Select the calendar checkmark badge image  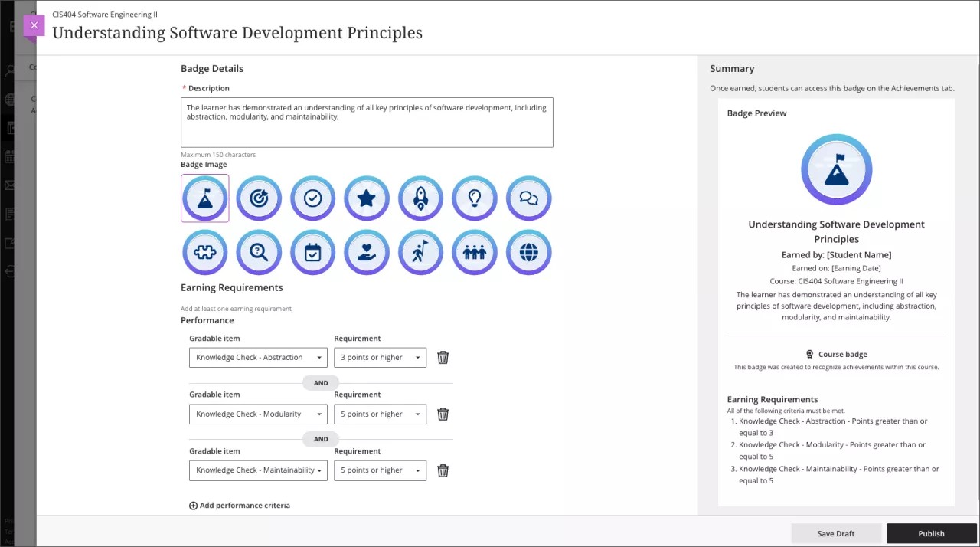pos(312,252)
